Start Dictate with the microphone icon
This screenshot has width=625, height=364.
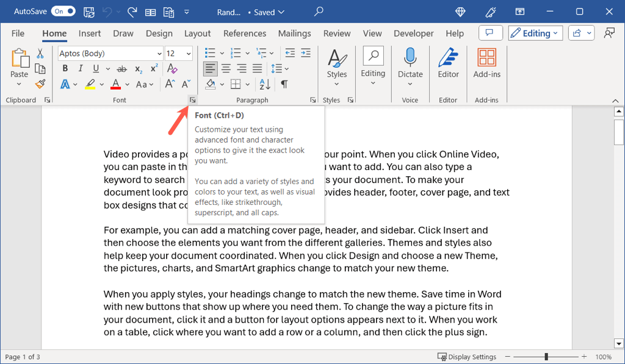pos(410,64)
